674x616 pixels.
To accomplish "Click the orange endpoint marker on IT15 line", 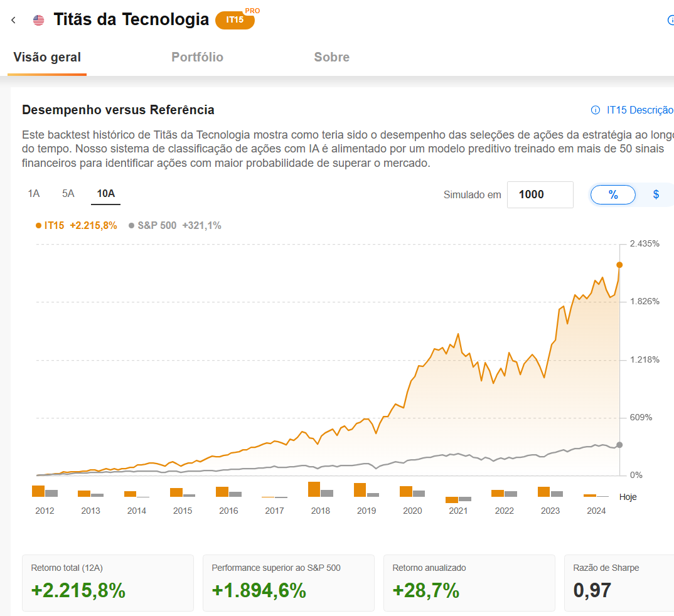I will [619, 265].
